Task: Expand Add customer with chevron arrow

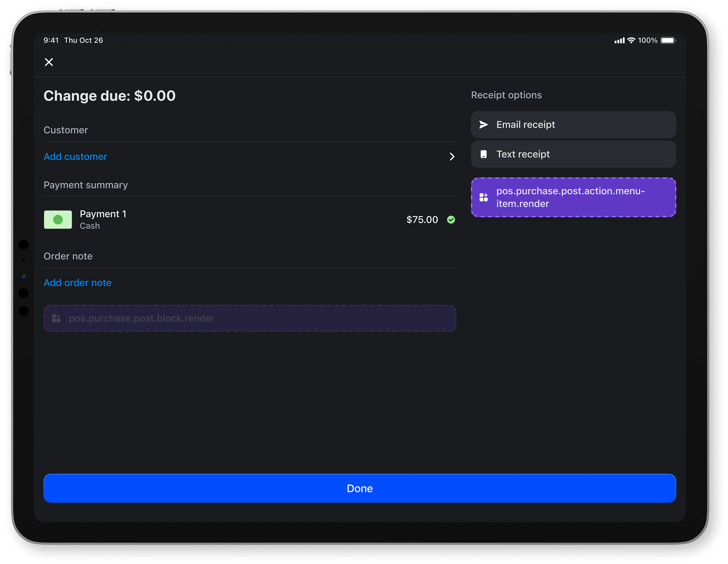Action: pyautogui.click(x=452, y=156)
